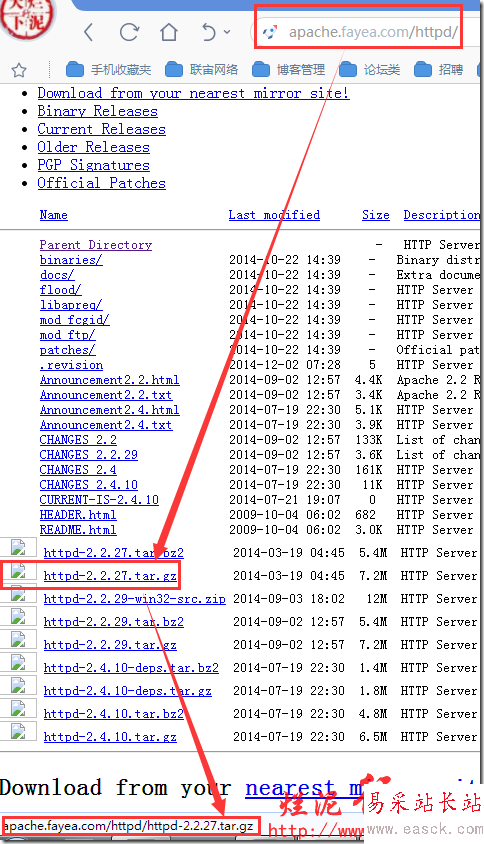Open Download from your nearest mirror site link
484x844 pixels.
coord(193,93)
